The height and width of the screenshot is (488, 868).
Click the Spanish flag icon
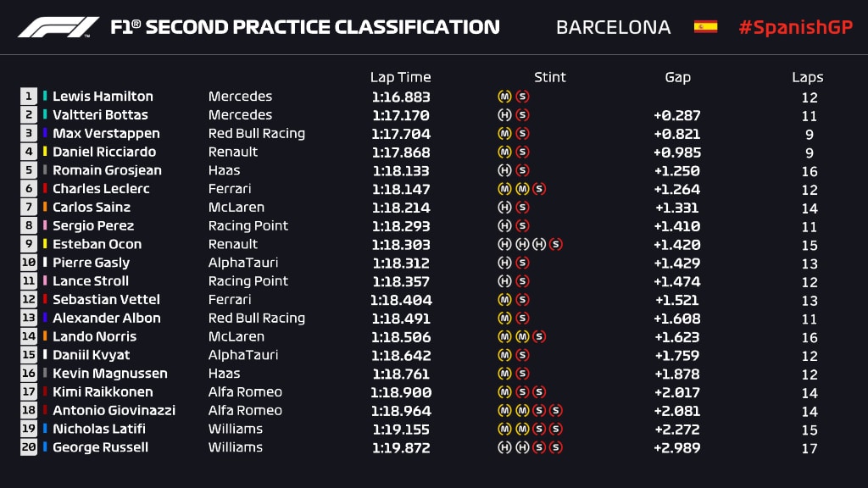(705, 27)
